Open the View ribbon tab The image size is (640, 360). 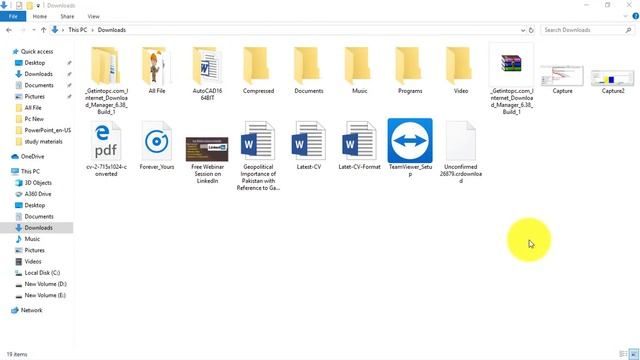tap(93, 16)
